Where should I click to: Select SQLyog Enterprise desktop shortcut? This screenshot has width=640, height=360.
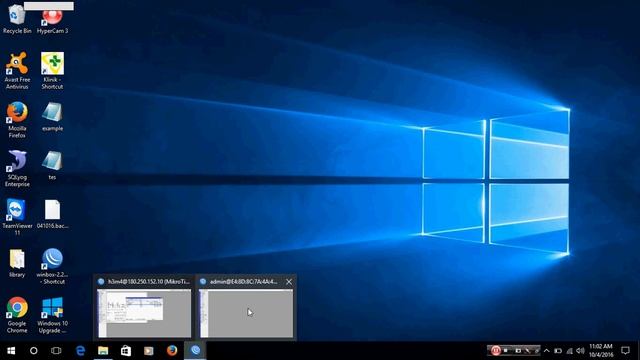17,168
